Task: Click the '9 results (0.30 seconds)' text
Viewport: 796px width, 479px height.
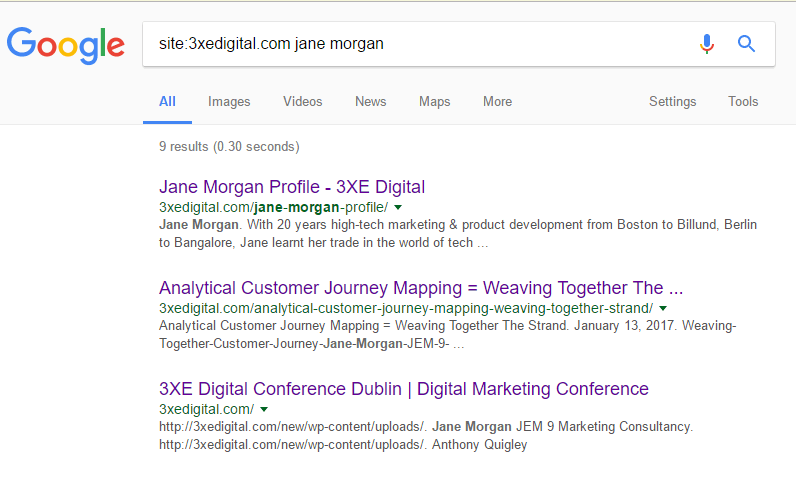Action: click(x=229, y=147)
